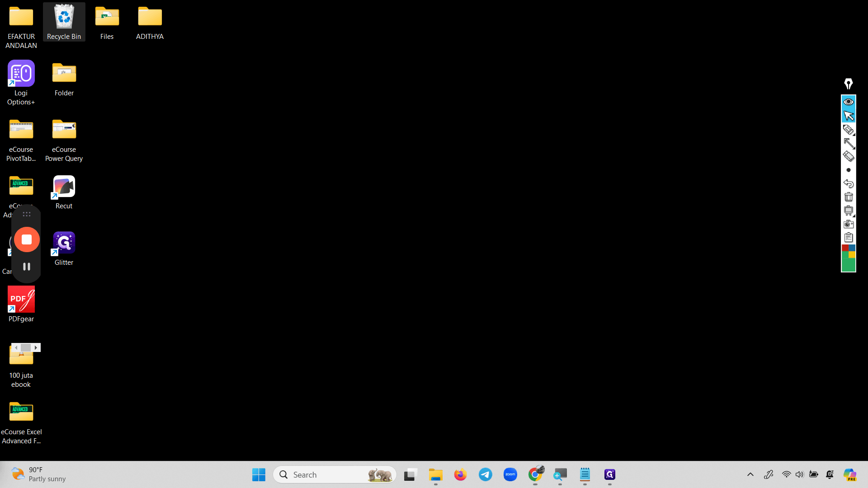This screenshot has height=488, width=868.
Task: Stop the screen recording
Action: tap(27, 239)
